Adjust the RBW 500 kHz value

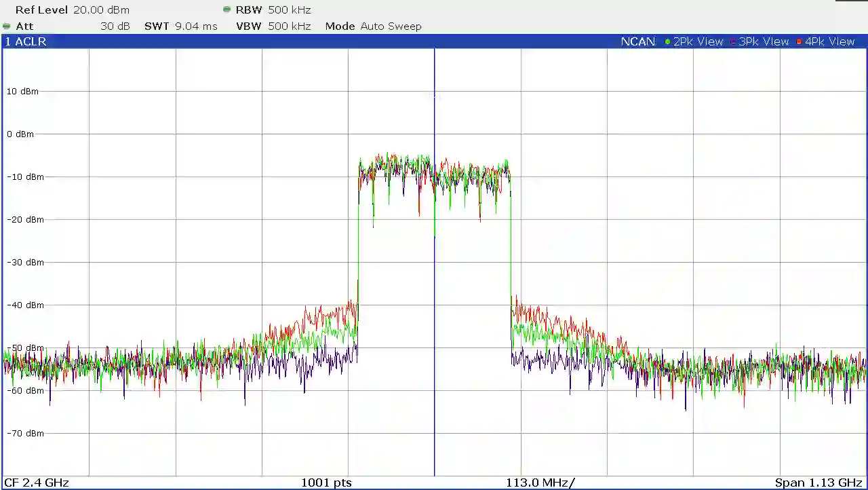point(273,10)
